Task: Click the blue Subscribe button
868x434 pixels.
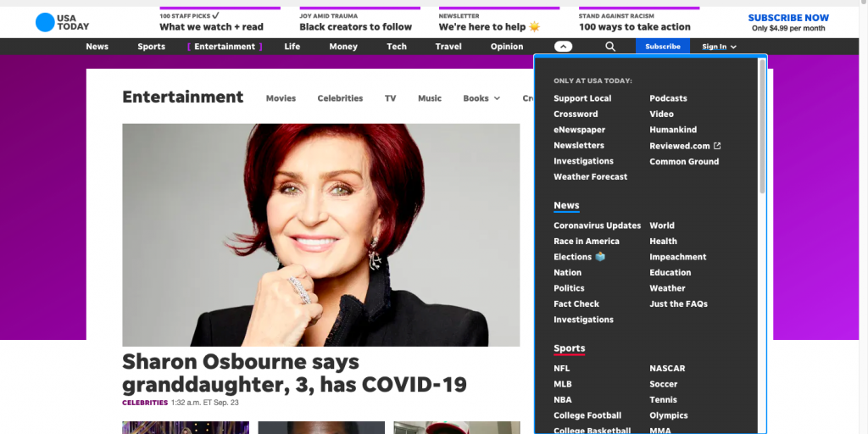Action: pyautogui.click(x=662, y=47)
